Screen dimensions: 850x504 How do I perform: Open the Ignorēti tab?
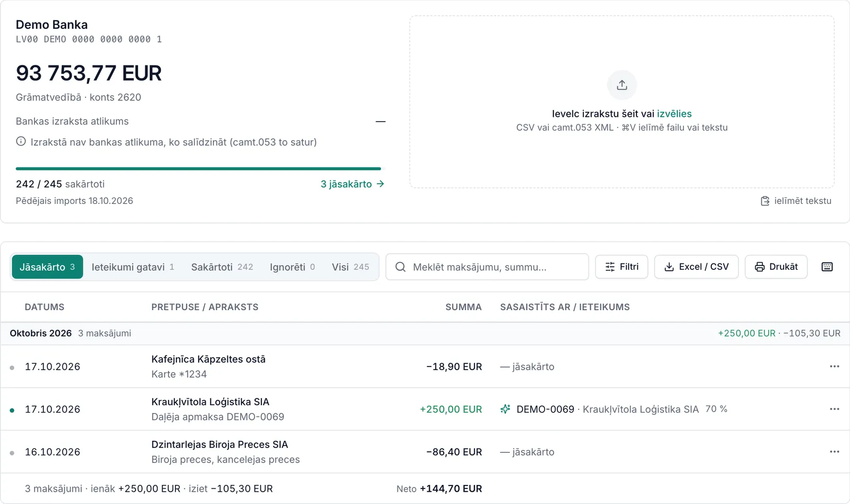click(x=292, y=267)
